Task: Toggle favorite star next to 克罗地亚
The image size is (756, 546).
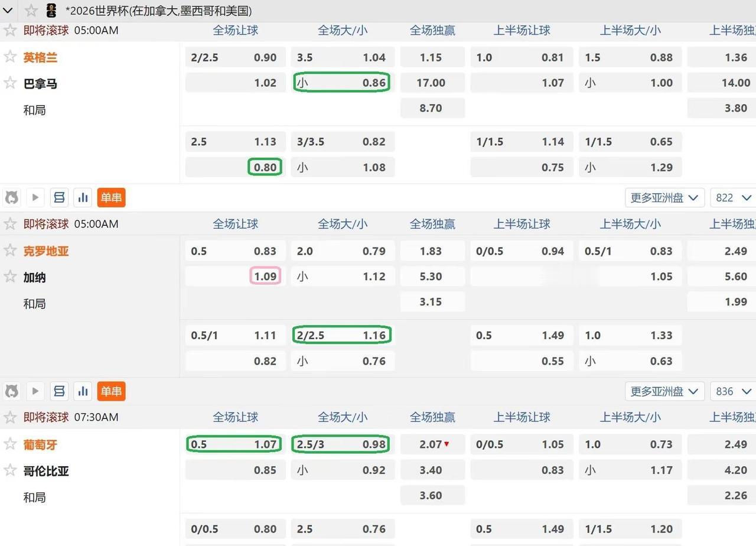Action: [10, 250]
